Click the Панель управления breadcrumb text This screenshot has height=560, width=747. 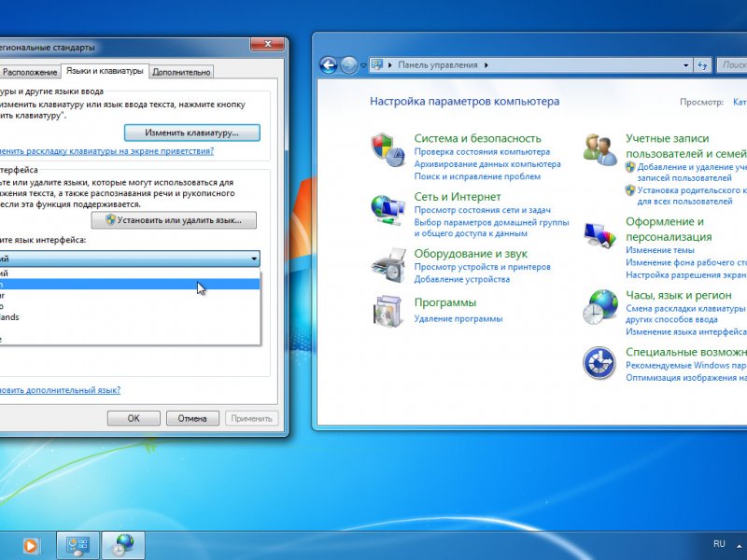[437, 65]
